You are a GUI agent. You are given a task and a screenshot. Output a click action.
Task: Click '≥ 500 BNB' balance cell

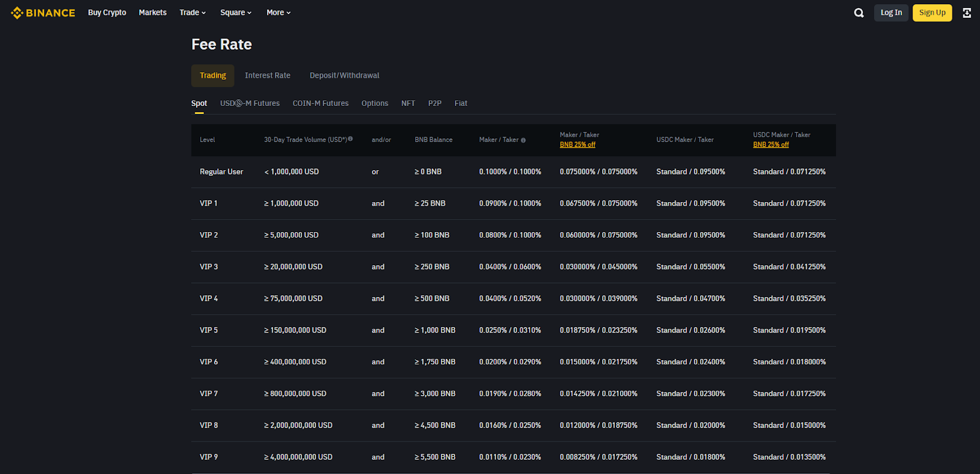pyautogui.click(x=432, y=299)
